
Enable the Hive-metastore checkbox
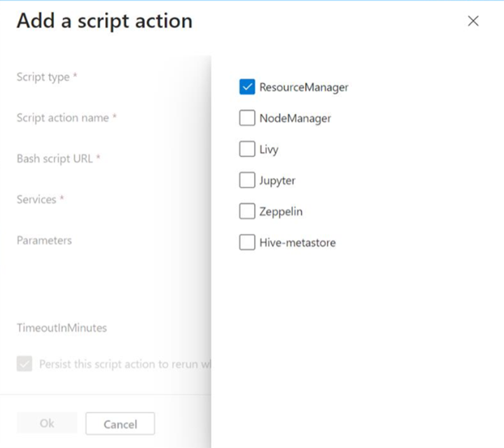[247, 243]
